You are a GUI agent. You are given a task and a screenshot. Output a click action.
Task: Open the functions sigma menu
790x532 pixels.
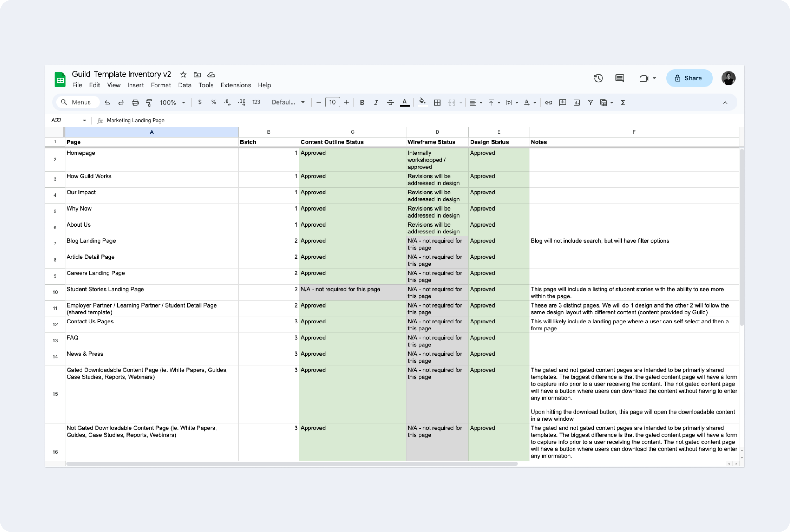point(623,103)
